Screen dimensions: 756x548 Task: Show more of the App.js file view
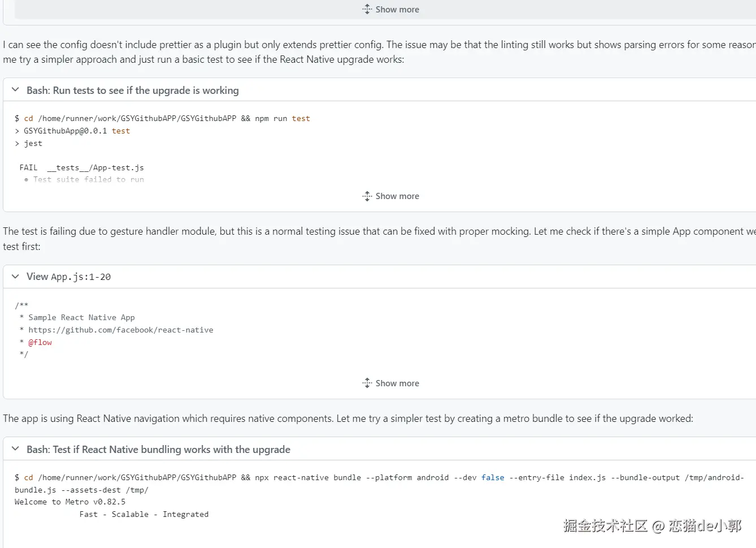coord(390,383)
